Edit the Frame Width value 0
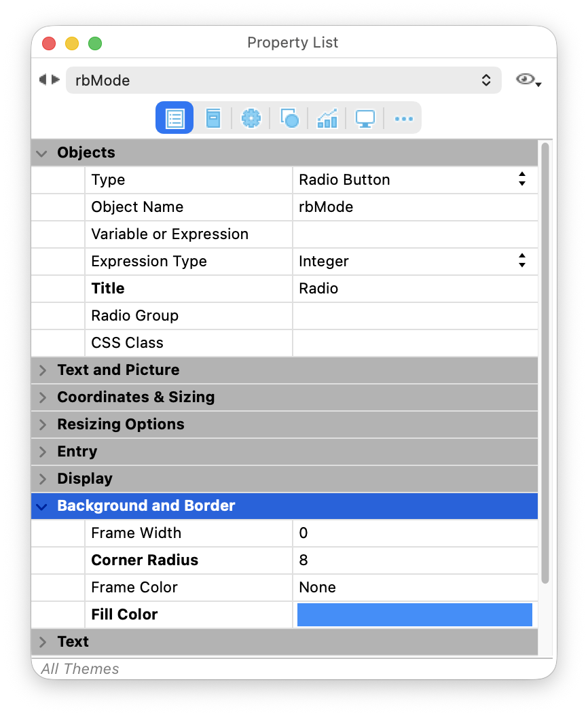 click(415, 533)
